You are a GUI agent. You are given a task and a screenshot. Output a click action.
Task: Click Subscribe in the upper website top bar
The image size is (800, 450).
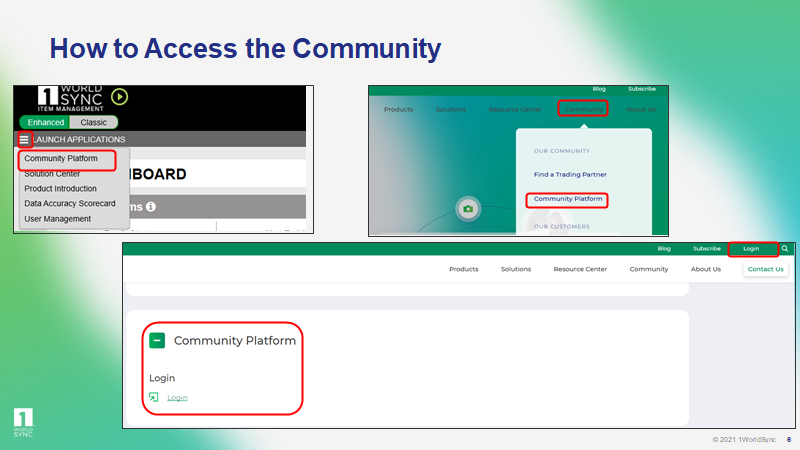point(642,89)
